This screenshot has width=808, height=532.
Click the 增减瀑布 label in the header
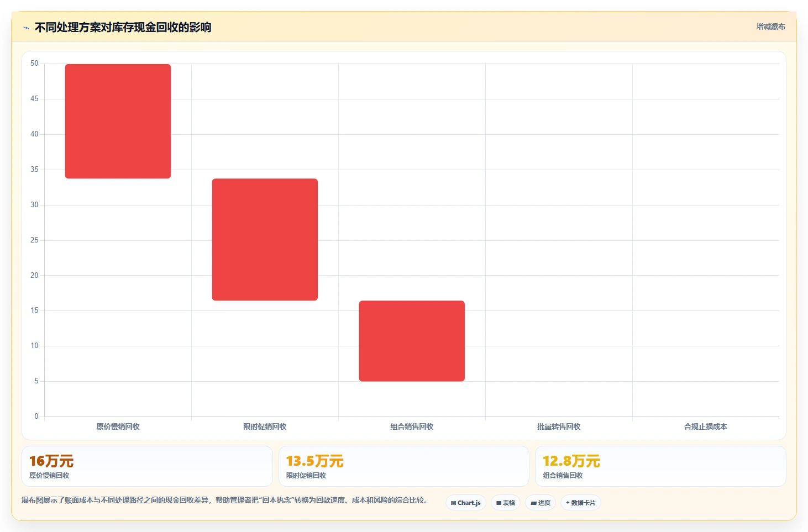(770, 27)
